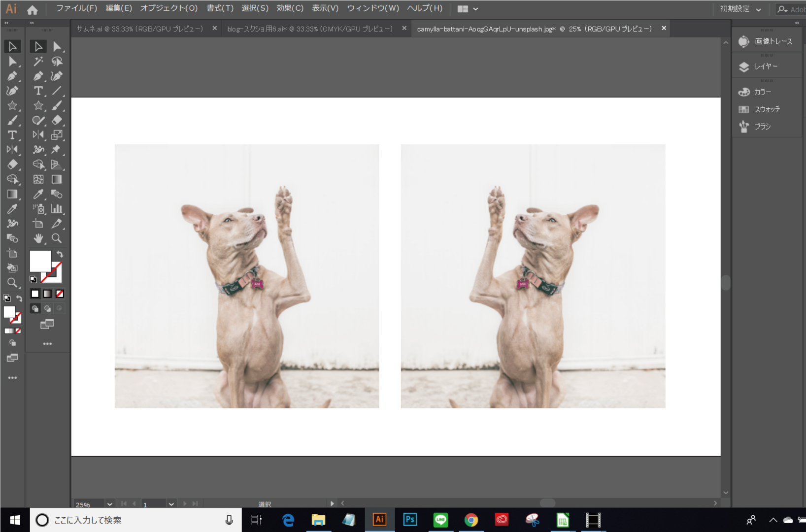806x532 pixels.
Task: Select the Lasso tool
Action: pyautogui.click(x=57, y=61)
